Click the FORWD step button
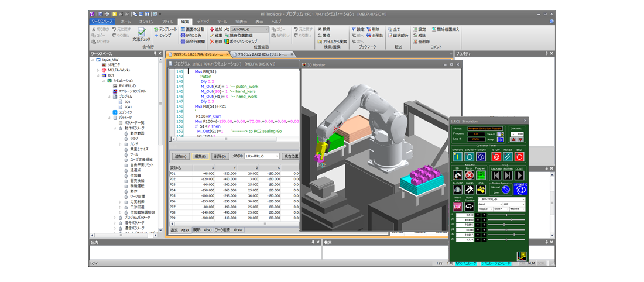Viewport: 644px width, 282px height. pyautogui.click(x=508, y=175)
